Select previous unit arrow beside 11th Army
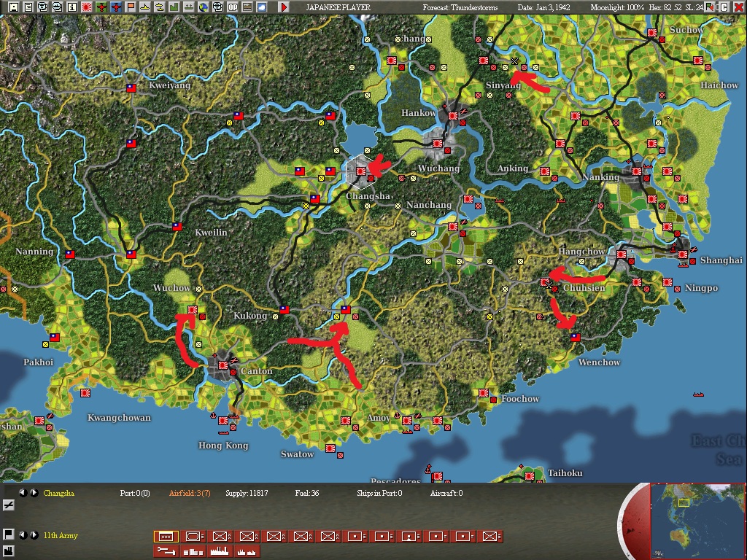Image resolution: width=747 pixels, height=560 pixels. [23, 534]
